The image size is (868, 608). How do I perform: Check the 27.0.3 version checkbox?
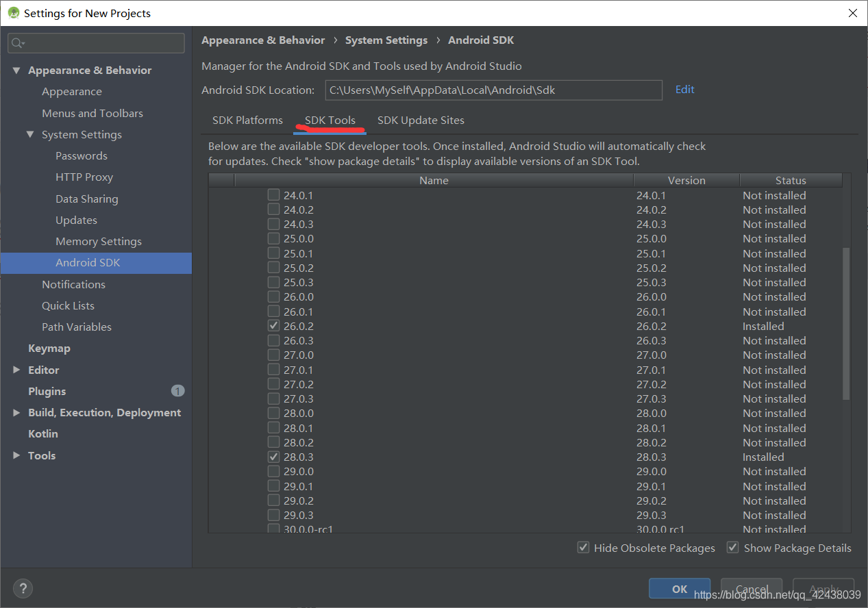click(273, 398)
